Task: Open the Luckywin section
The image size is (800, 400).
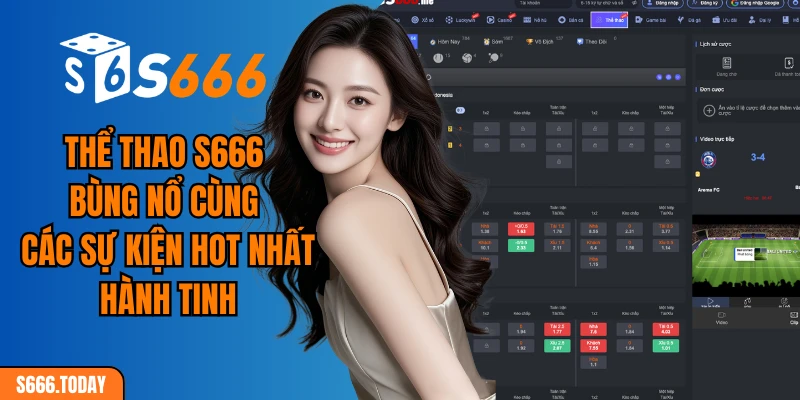Action: 461,20
